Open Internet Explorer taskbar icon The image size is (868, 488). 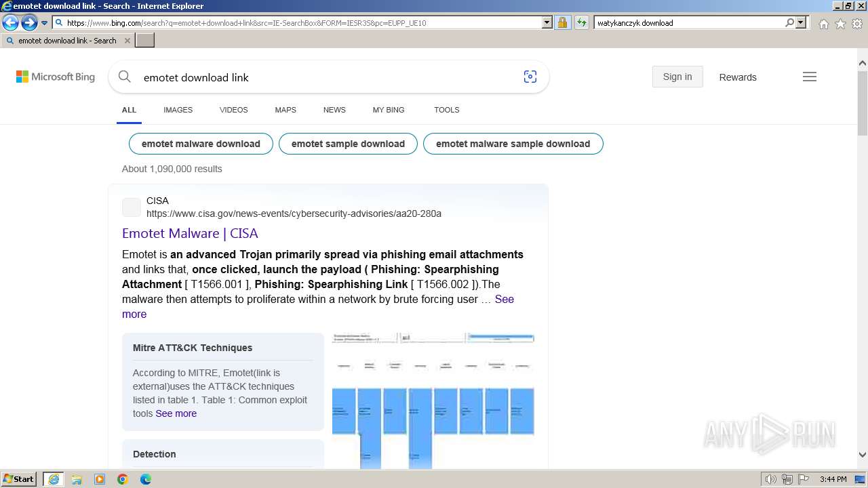[54, 479]
